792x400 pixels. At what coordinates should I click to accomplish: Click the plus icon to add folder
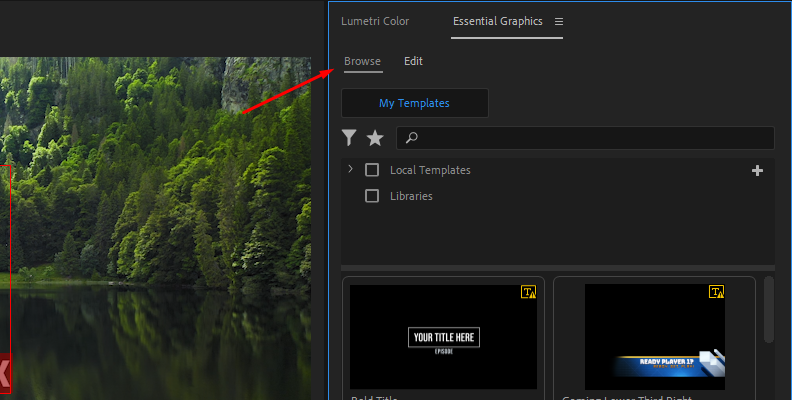pos(757,170)
